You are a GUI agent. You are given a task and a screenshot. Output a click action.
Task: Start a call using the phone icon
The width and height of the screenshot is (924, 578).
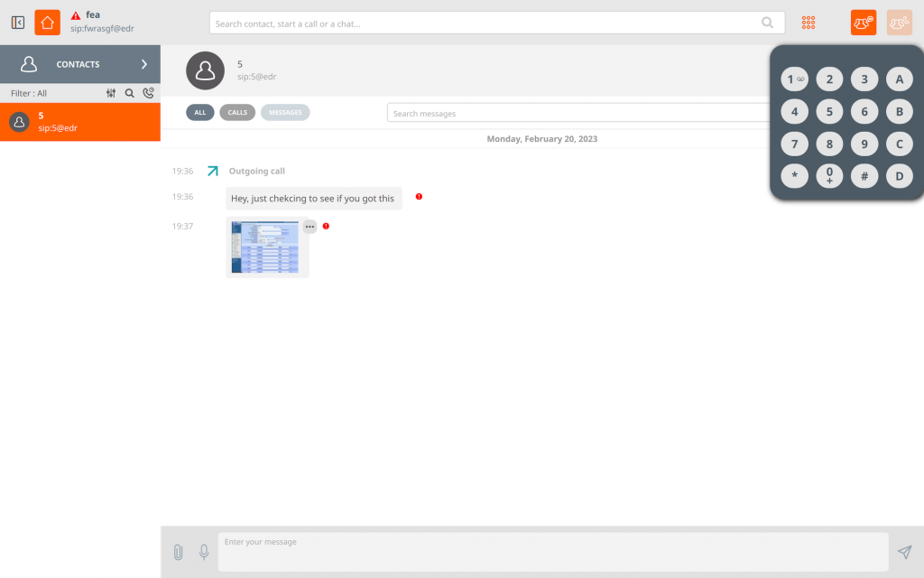point(148,93)
